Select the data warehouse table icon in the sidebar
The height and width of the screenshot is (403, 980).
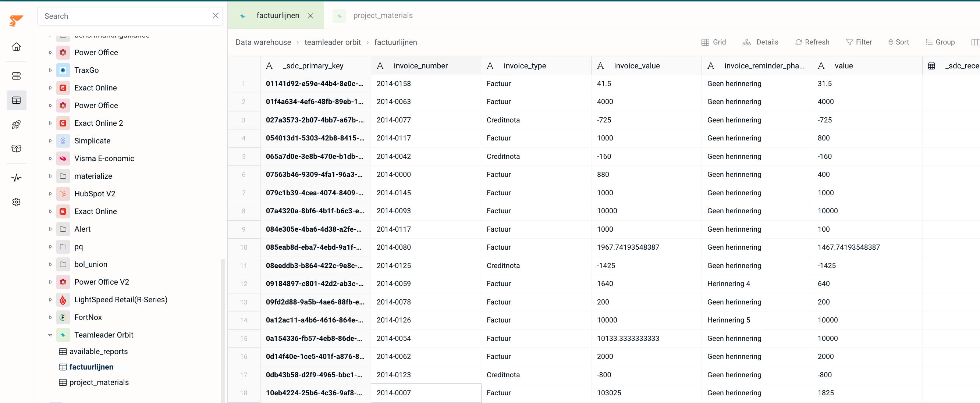click(16, 100)
